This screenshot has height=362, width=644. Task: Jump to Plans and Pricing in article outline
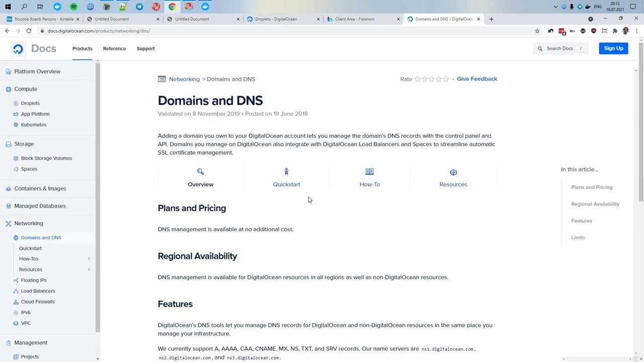tap(592, 187)
